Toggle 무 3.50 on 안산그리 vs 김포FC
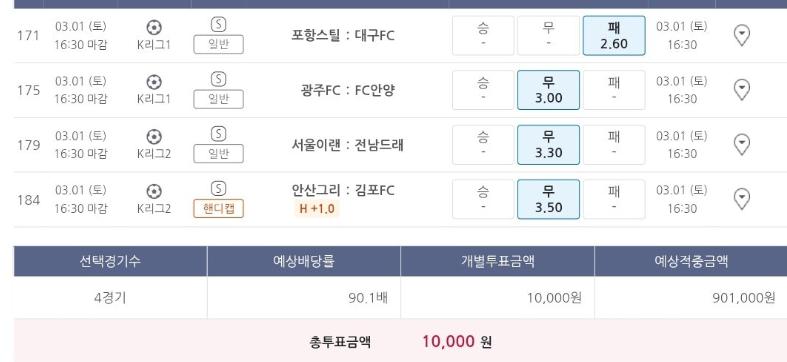Viewport: 787px width, 362px height. coord(548,199)
